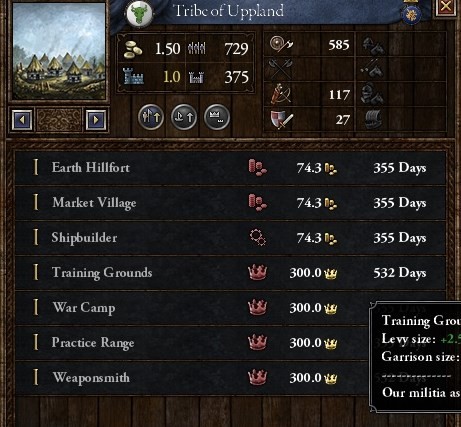461x427 pixels.
Task: Click the green bull coat of arms
Action: [x=139, y=13]
